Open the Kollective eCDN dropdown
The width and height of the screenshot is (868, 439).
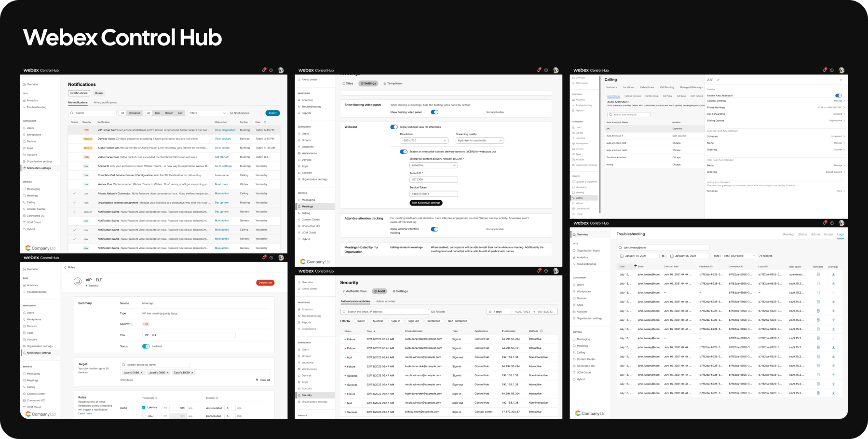point(434,165)
